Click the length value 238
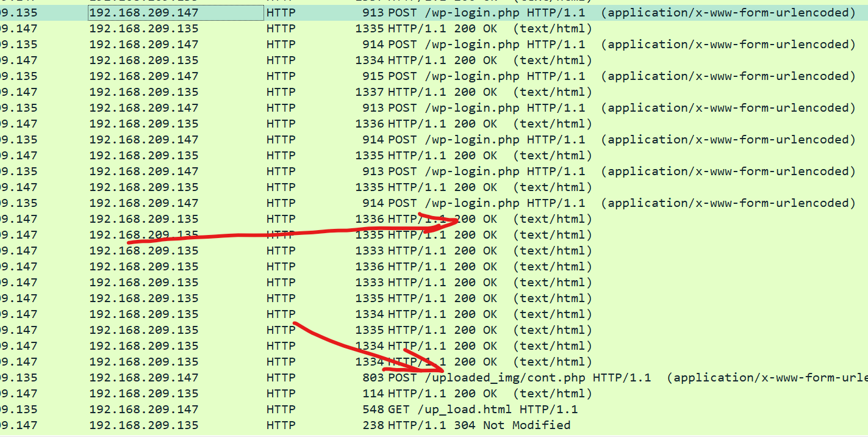This screenshot has width=868, height=437. click(373, 425)
